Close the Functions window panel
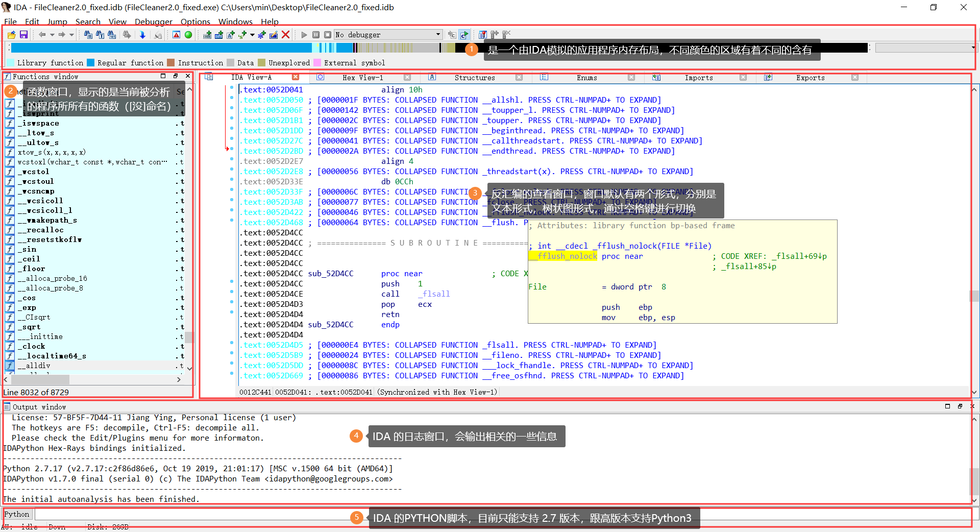This screenshot has width=980, height=532. [x=188, y=76]
